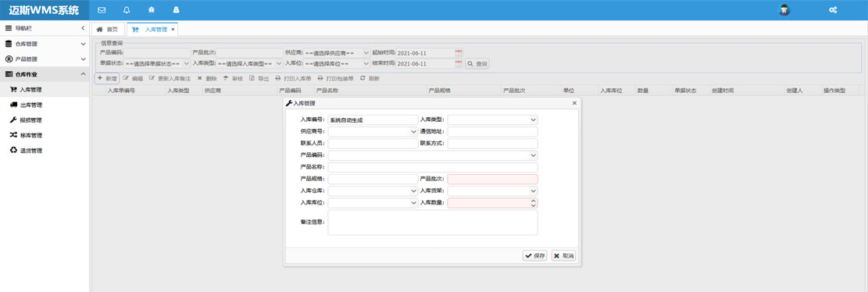868x292 pixels.
Task: Click the bug icon in header
Action: tap(152, 10)
